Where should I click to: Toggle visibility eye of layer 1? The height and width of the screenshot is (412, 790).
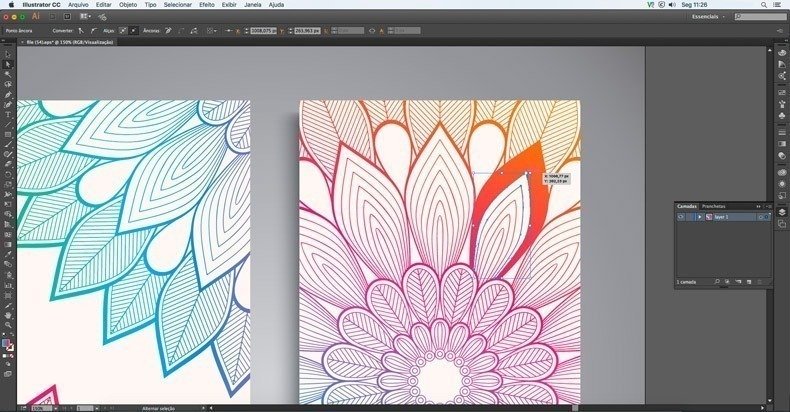pos(681,216)
